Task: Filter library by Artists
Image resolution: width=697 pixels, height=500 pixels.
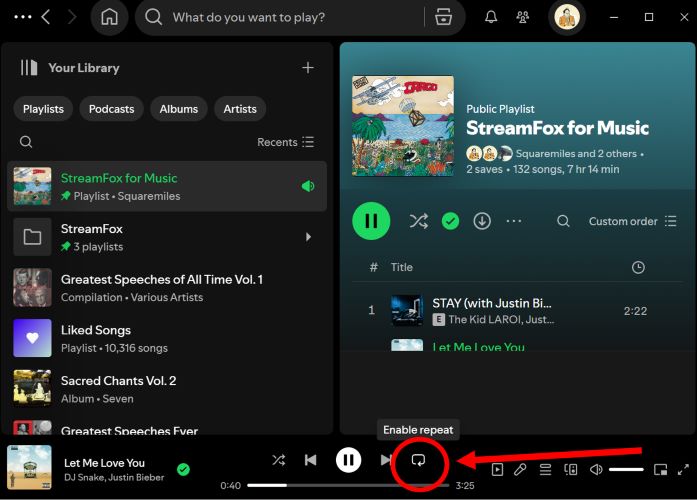Action: [240, 109]
